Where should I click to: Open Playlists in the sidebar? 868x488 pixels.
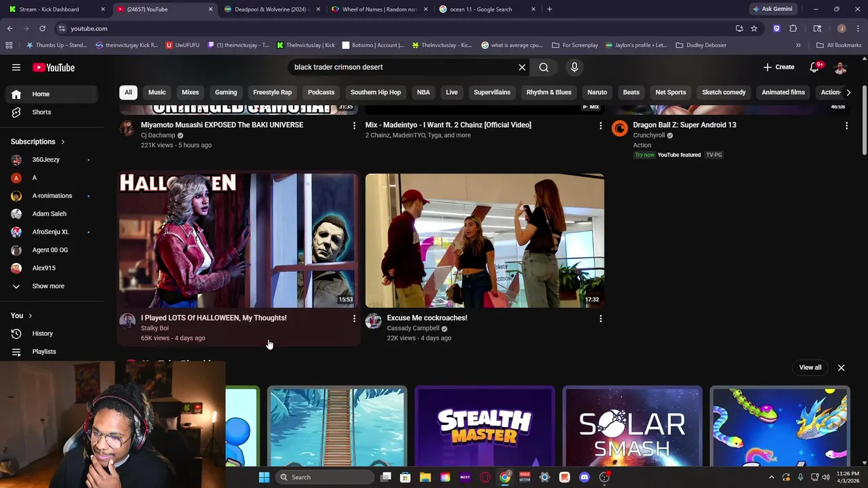coord(52,352)
